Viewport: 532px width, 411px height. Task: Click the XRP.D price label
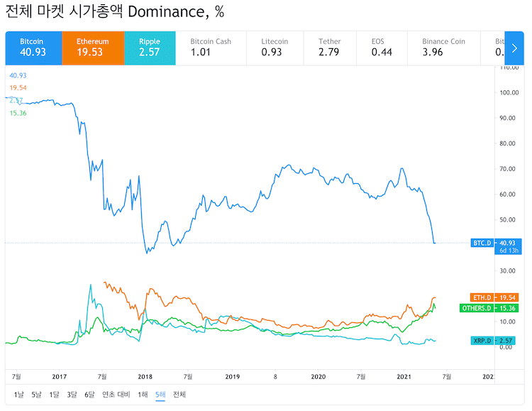(482, 340)
